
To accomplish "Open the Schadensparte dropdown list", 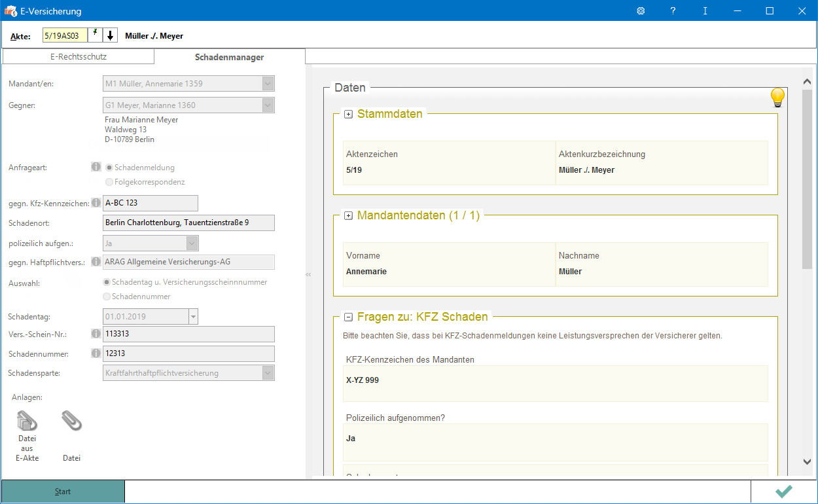I will pos(267,373).
